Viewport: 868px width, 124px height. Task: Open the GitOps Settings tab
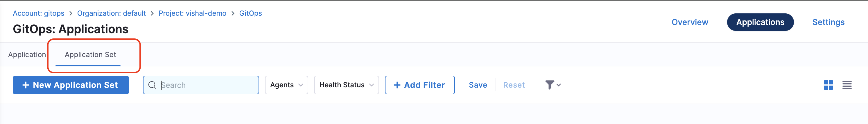828,22
